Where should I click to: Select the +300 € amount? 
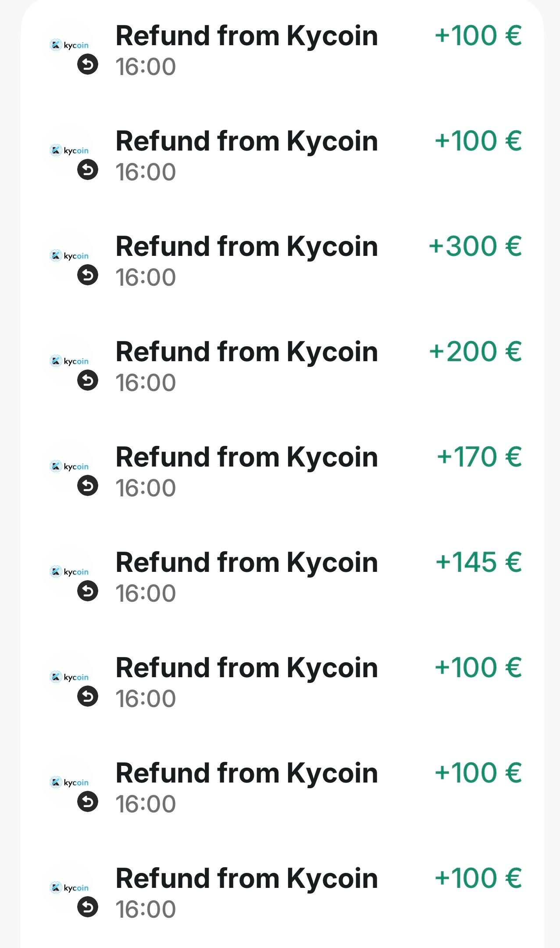475,246
